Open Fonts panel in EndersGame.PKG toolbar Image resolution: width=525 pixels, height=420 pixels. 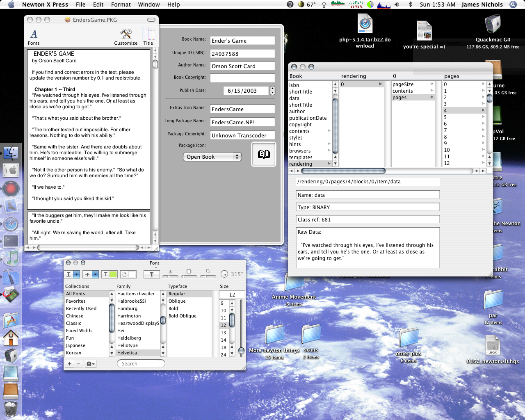tap(34, 37)
